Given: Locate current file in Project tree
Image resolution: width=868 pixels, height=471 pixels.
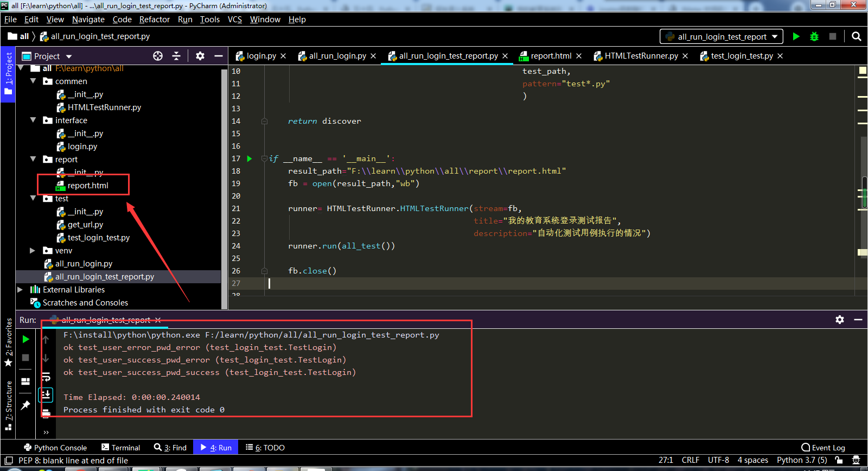Looking at the screenshot, I should click(x=158, y=56).
